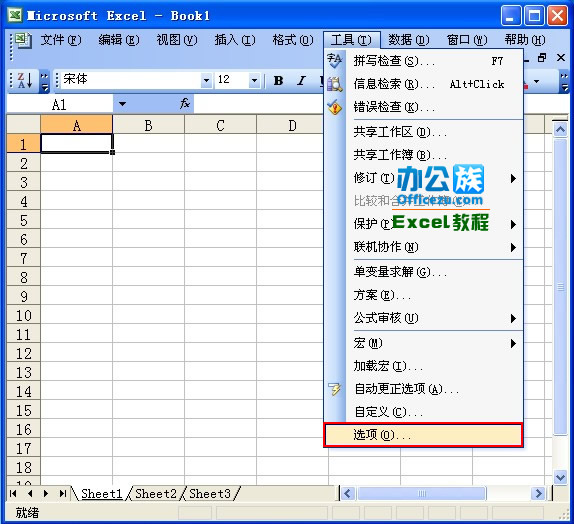
Task: Open toolbar options for sort toolbar
Action: coord(44,81)
